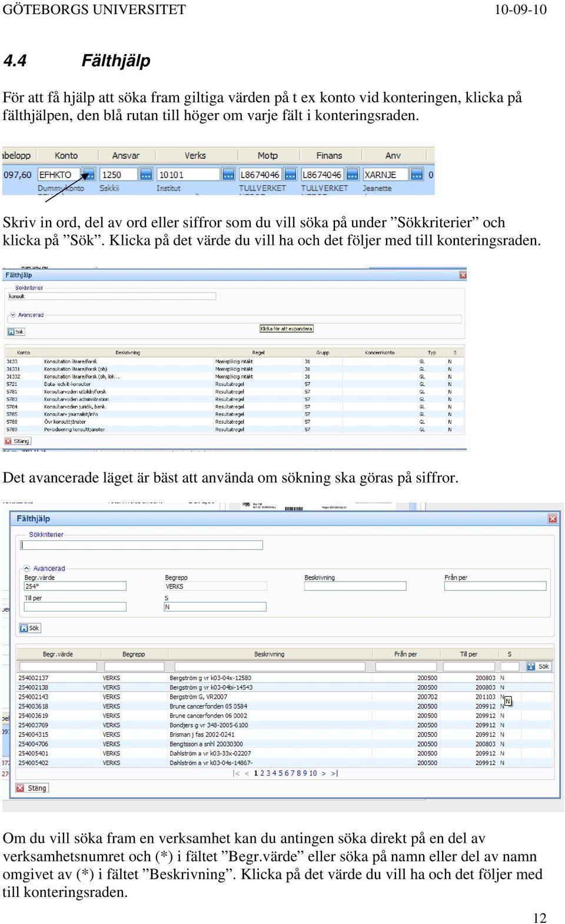Open field help button beside Motp L8674046 field

290,174
